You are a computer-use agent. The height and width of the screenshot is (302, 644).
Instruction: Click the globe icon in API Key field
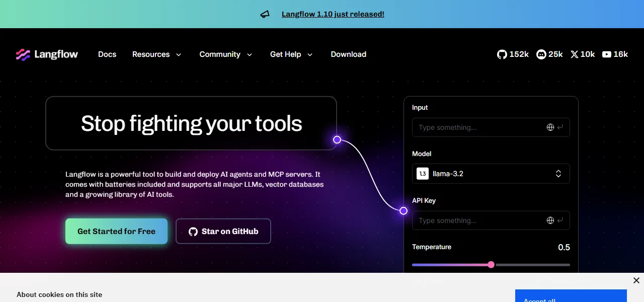point(550,220)
